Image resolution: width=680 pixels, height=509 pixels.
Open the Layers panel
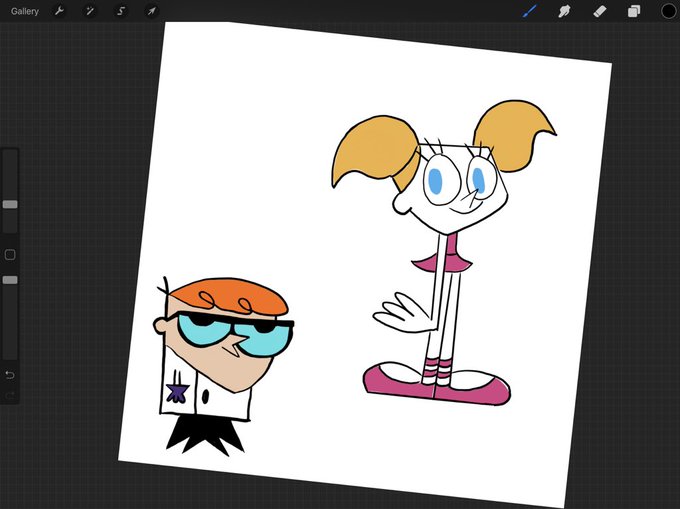tap(634, 11)
